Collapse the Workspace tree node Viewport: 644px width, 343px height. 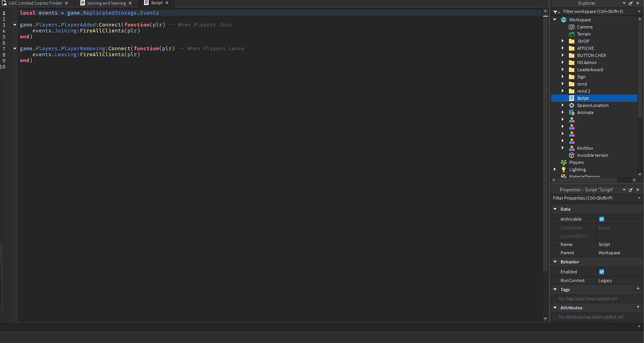tap(555, 19)
